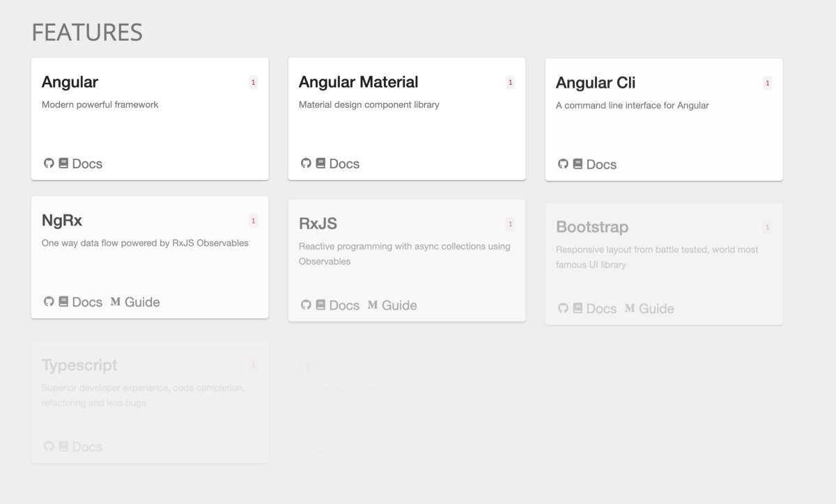This screenshot has width=836, height=504.
Task: Open the Docs link in the RxJS card
Action: click(344, 305)
